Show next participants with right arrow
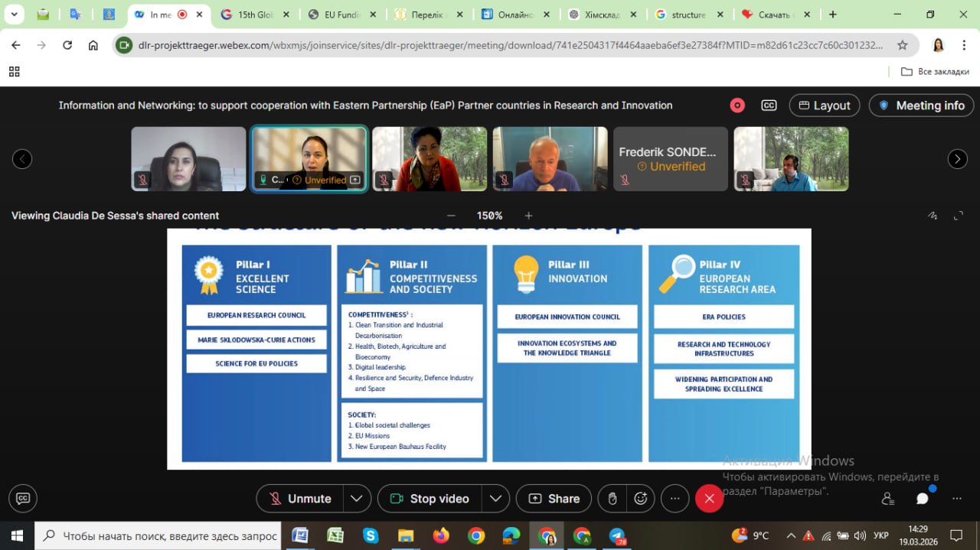The image size is (980, 550). [957, 159]
